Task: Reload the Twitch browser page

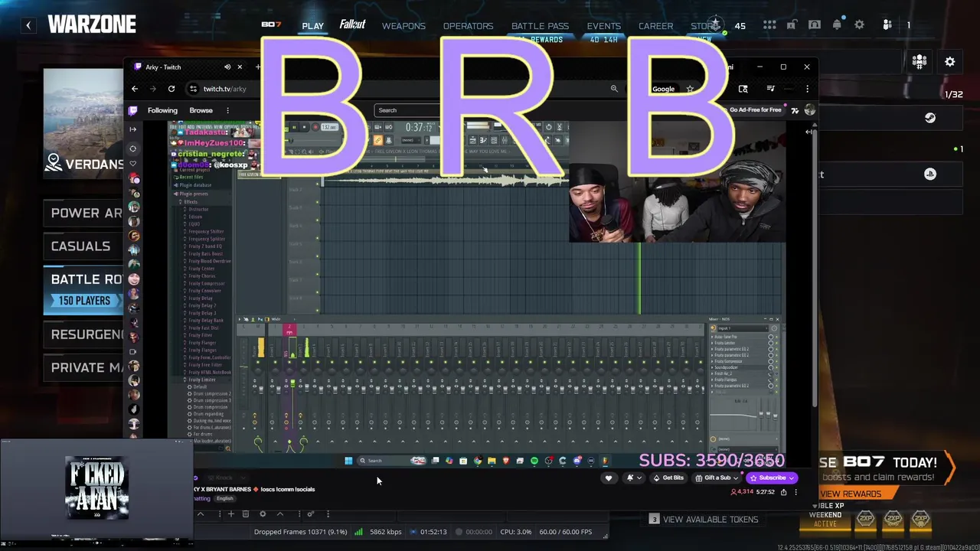Action: tap(171, 89)
